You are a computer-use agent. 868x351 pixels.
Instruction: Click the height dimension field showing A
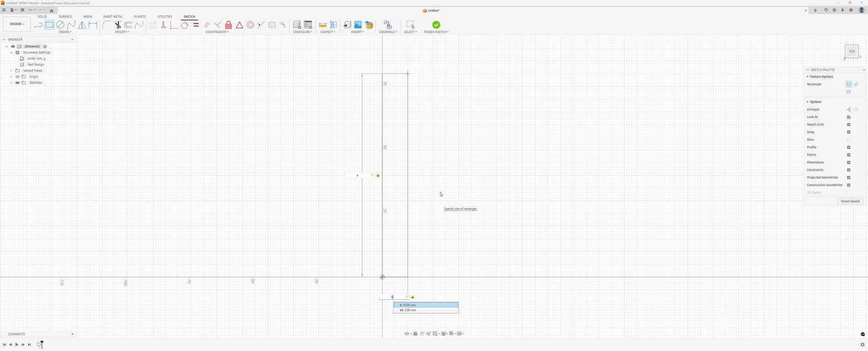[359, 175]
